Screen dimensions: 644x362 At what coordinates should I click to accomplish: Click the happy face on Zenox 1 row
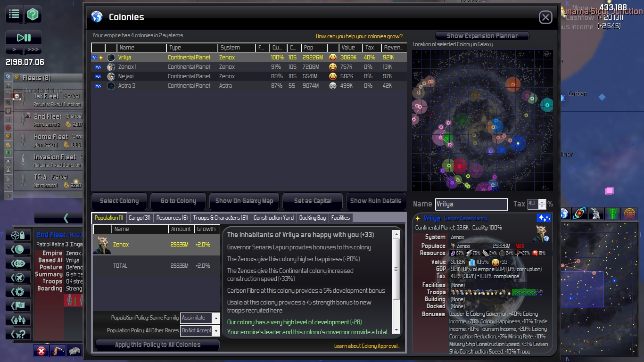[333, 67]
